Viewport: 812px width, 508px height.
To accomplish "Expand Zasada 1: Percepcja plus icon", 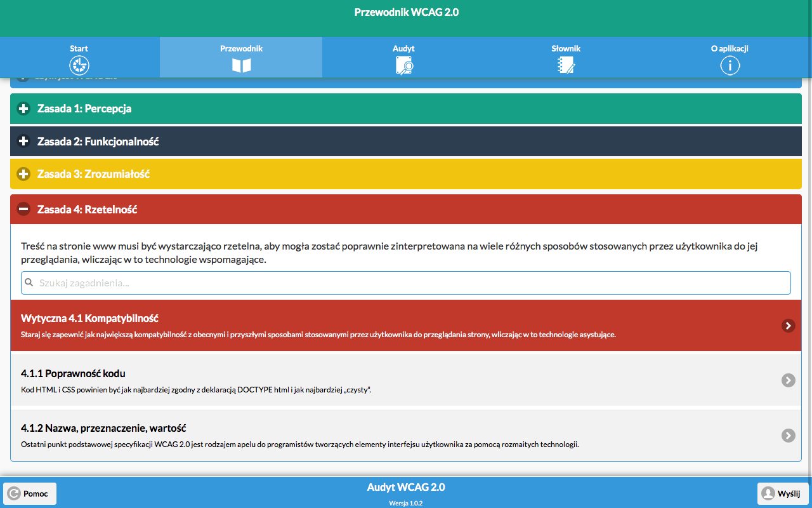I will click(x=23, y=109).
